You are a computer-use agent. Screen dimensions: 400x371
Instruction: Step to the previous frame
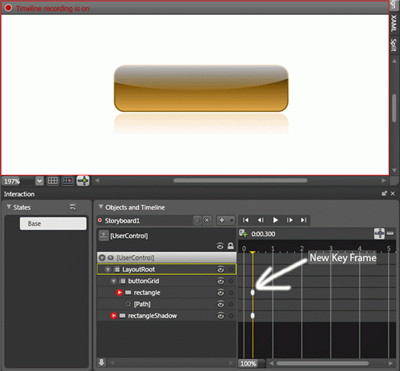(261, 220)
